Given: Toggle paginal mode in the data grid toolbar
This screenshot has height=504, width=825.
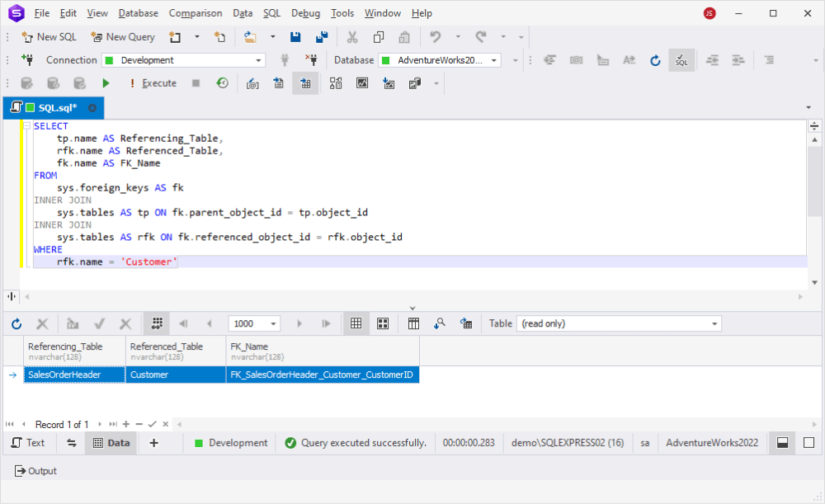Looking at the screenshot, I should pos(156,323).
